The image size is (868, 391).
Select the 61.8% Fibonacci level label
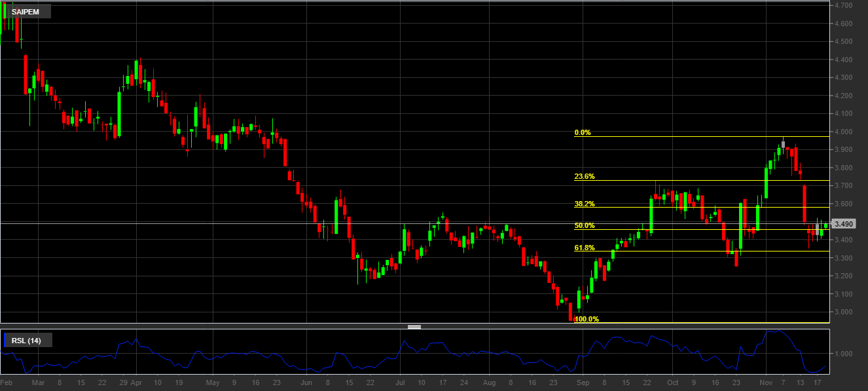click(x=585, y=248)
